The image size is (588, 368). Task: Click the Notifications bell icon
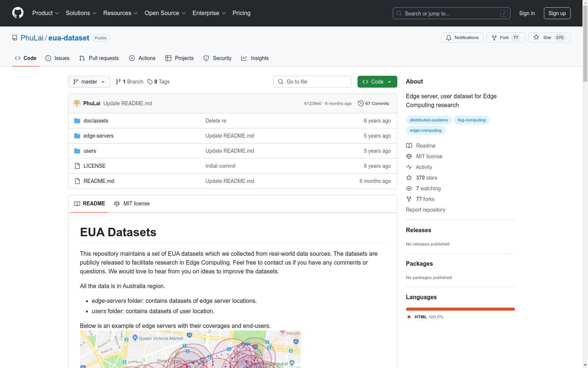[449, 38]
